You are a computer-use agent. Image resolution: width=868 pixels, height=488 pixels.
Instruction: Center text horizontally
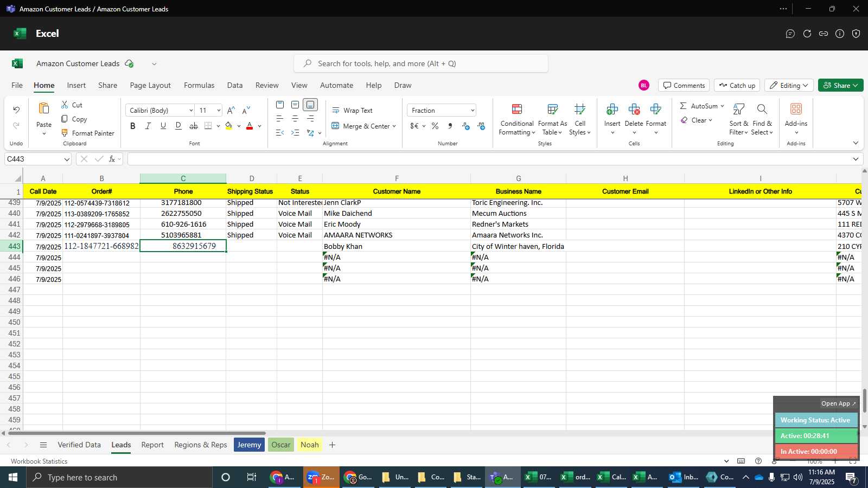tap(295, 119)
